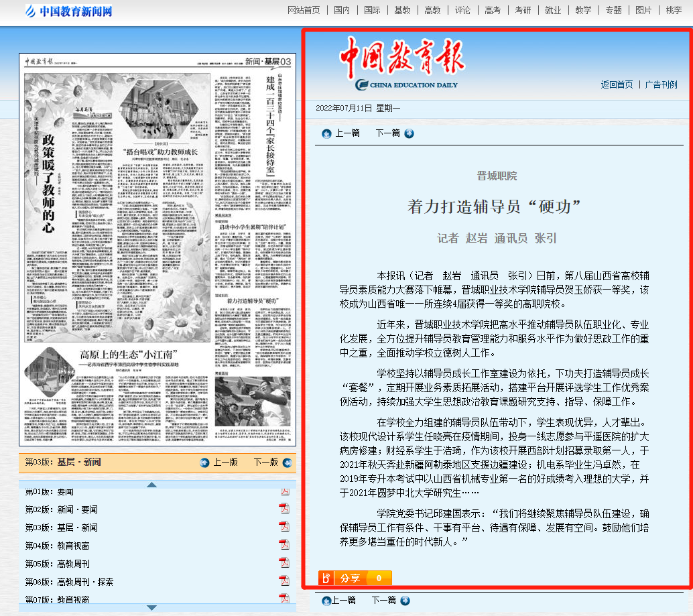Download PDF icon for 第07版
Screen dimensions: 693x616
coord(284,598)
